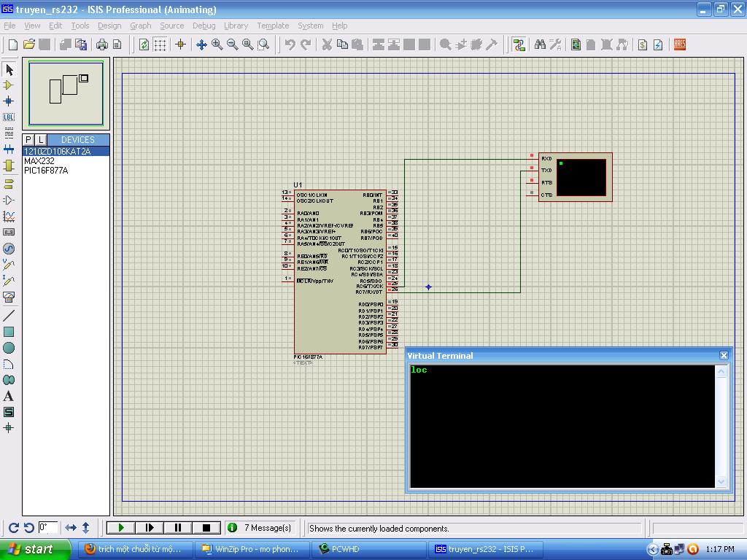The image size is (747, 560).
Task: Click the Print icon in toolbar
Action: 101,44
